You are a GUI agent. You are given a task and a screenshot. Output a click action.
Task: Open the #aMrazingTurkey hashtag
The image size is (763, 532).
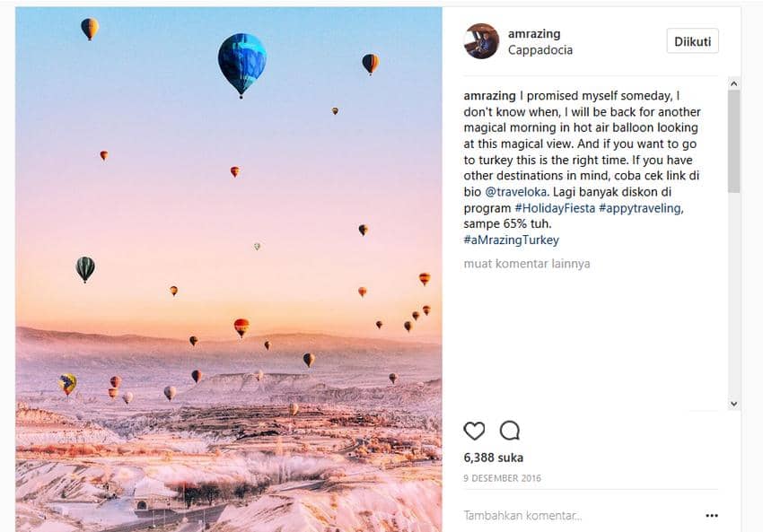coord(511,240)
